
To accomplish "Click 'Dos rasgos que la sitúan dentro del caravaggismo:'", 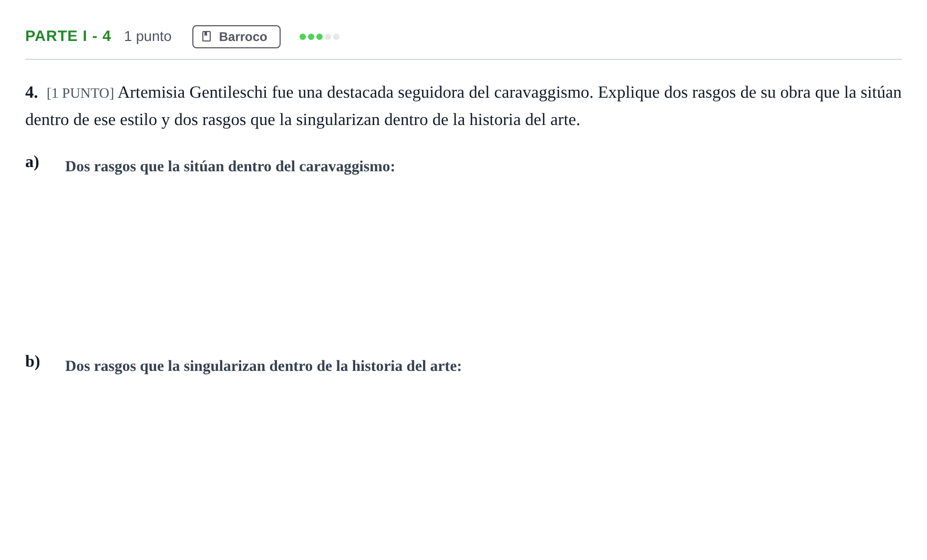I will click(x=230, y=167).
